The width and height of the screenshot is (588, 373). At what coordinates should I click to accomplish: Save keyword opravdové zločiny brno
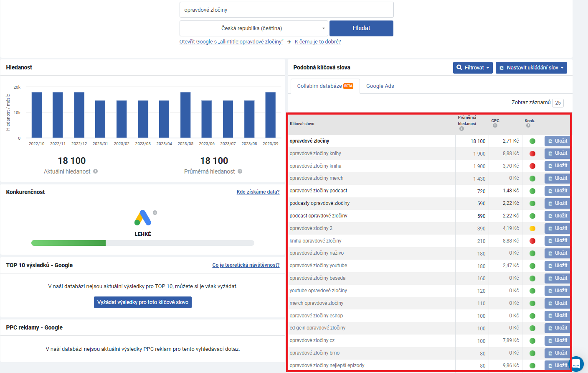pos(557,353)
